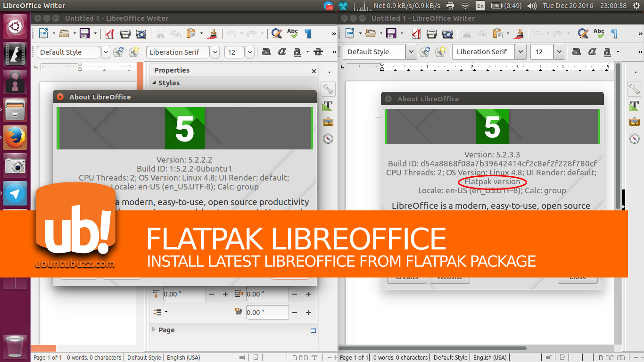Toggle Bold in right Writer window
Image resolution: width=644 pixels, height=362 pixels.
577,52
